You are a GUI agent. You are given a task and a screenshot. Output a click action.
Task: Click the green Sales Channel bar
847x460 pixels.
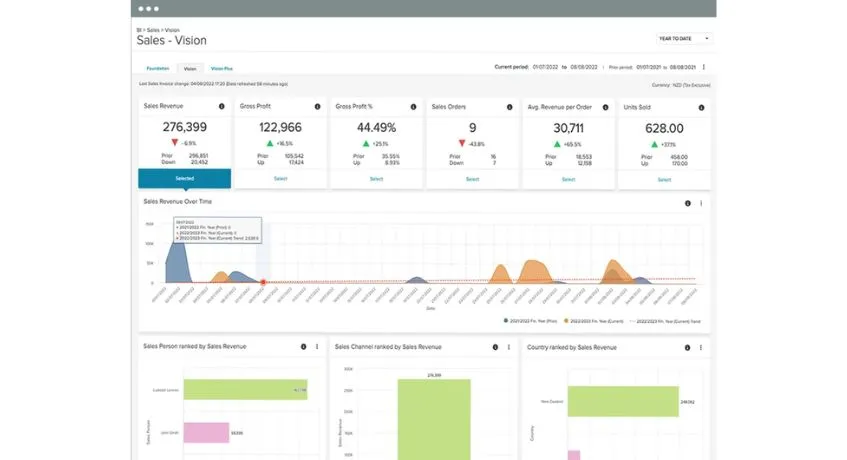point(434,420)
